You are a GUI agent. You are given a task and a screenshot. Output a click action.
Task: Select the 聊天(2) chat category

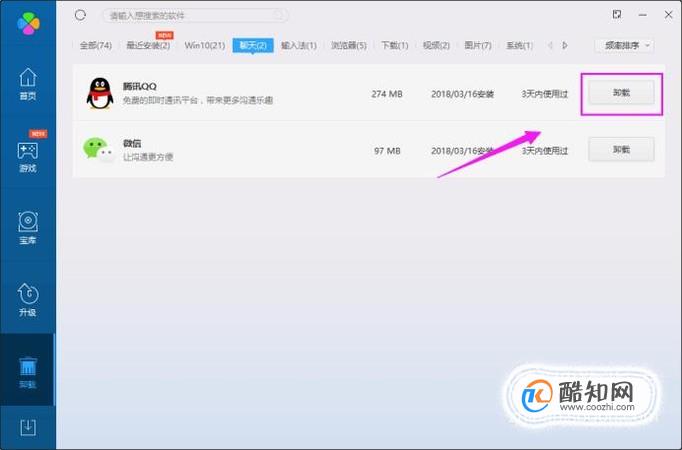pyautogui.click(x=253, y=46)
